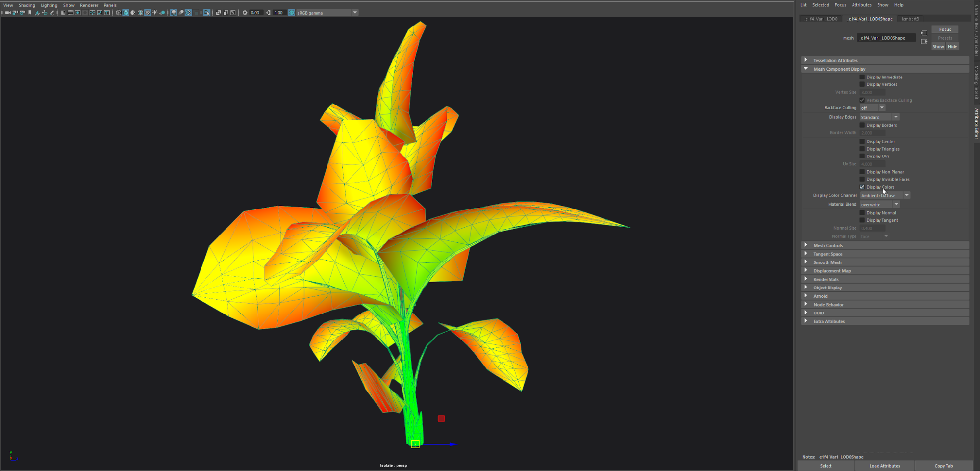Click the camera Bookmarks icon
This screenshot has height=471, width=980.
(x=30, y=13)
